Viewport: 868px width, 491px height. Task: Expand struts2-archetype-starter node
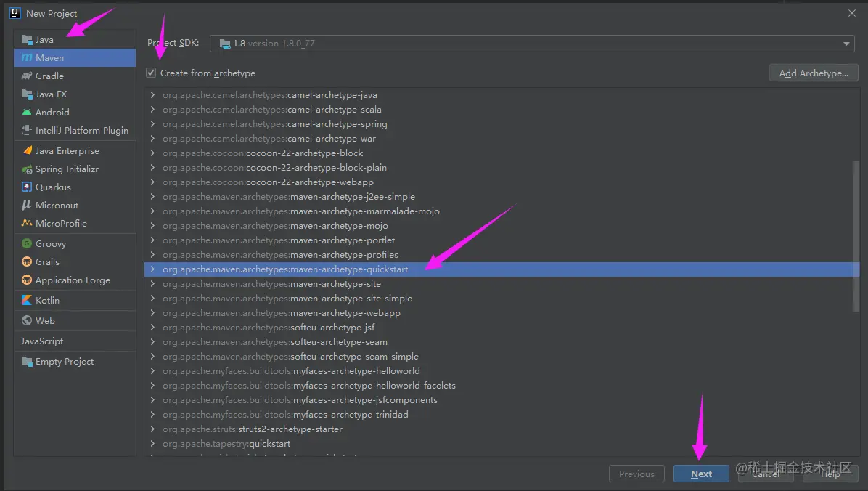(x=153, y=429)
